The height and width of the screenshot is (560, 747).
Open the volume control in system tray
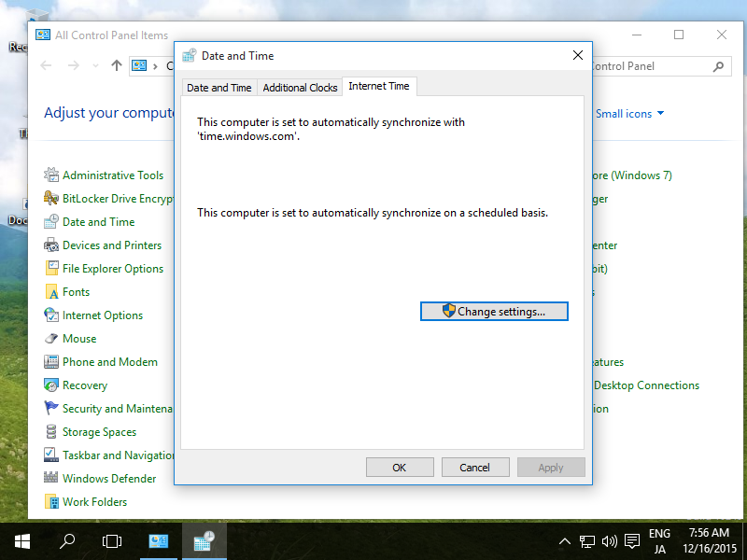coord(610,540)
